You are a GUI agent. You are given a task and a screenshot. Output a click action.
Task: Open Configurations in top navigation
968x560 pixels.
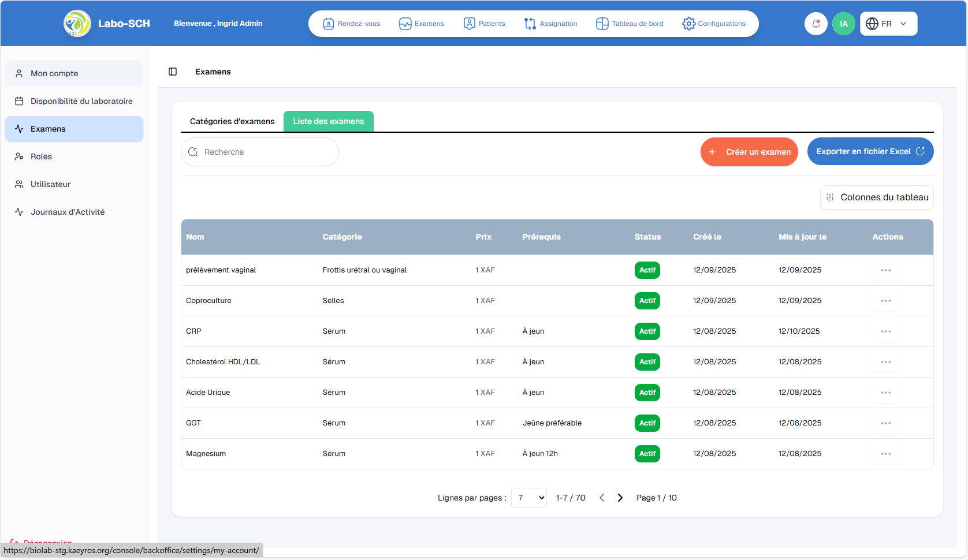coord(714,24)
